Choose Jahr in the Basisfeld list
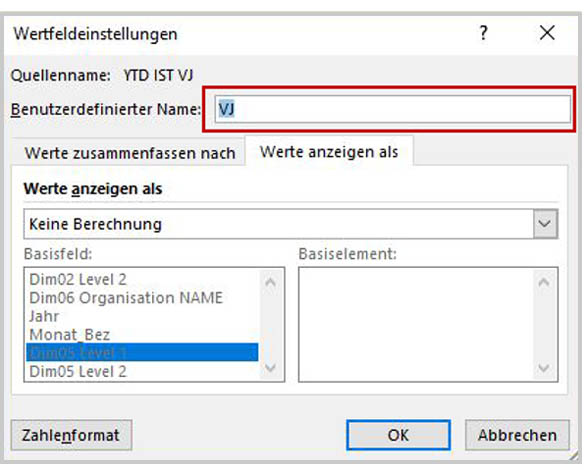 44,316
